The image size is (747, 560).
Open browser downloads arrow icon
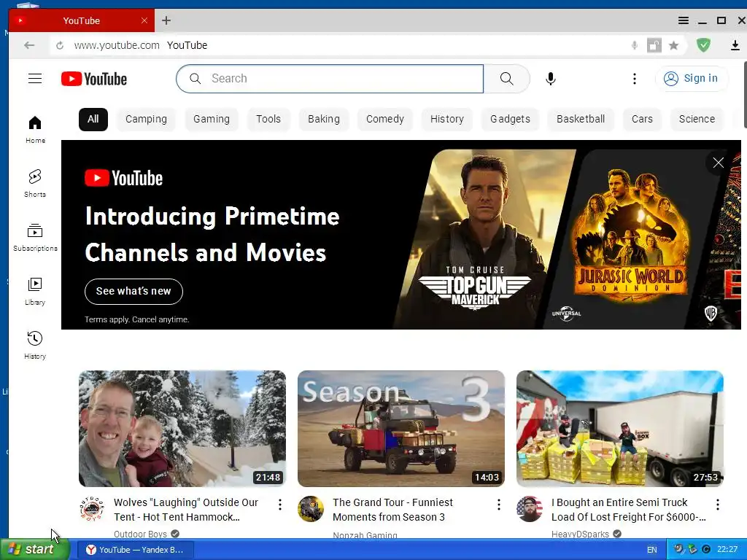point(735,45)
